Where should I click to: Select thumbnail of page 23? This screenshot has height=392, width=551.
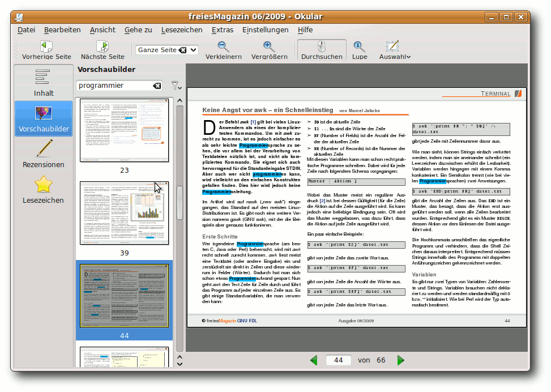click(125, 130)
